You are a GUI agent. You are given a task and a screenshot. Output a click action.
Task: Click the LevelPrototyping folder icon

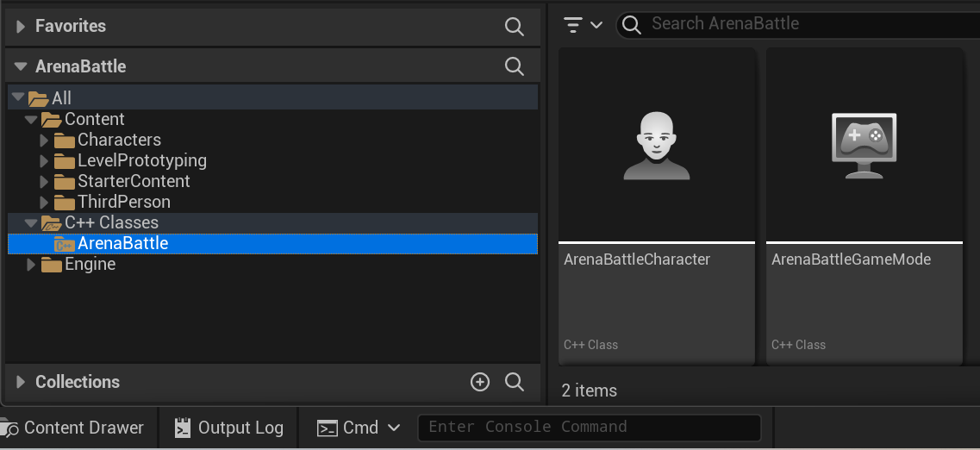[64, 161]
